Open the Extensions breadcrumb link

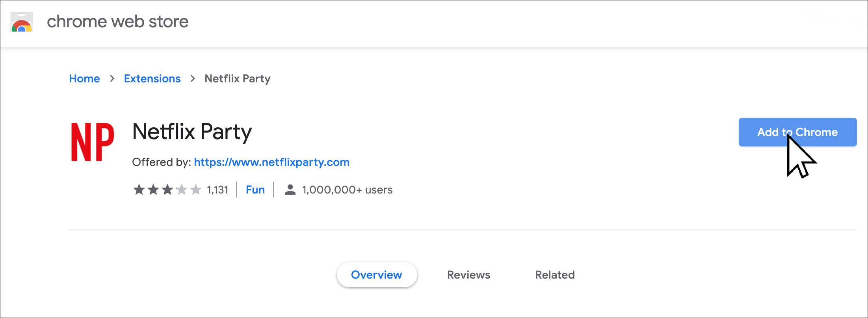coord(152,78)
